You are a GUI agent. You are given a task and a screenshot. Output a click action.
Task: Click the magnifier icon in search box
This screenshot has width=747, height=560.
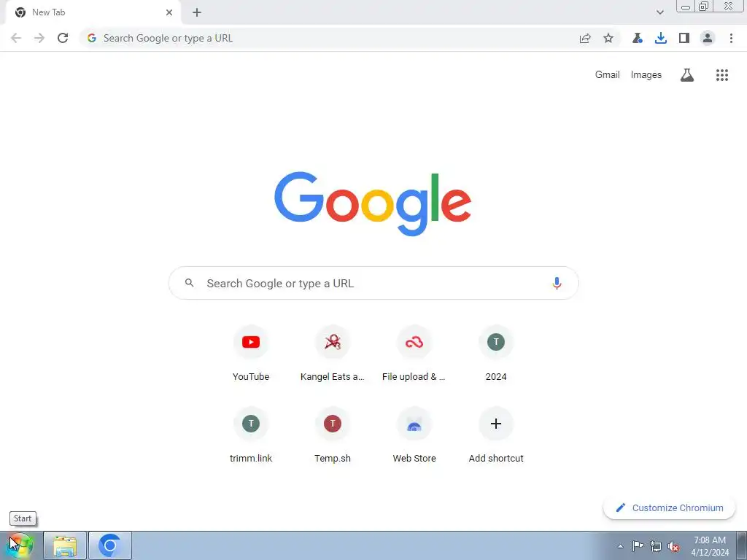point(189,283)
